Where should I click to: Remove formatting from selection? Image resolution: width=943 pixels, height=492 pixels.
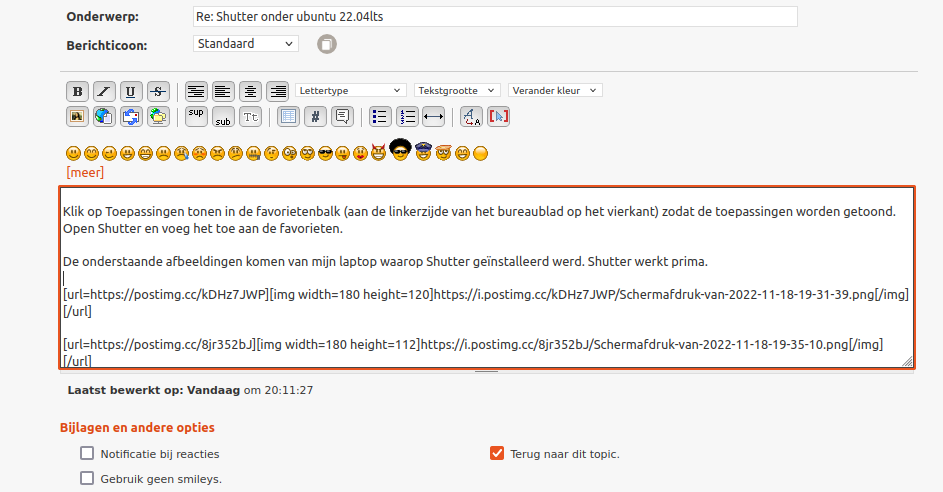click(472, 117)
